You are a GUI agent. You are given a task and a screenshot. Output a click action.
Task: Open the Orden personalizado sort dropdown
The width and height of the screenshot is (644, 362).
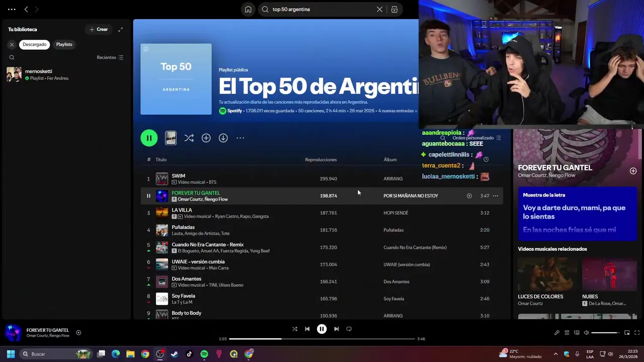tap(476, 138)
